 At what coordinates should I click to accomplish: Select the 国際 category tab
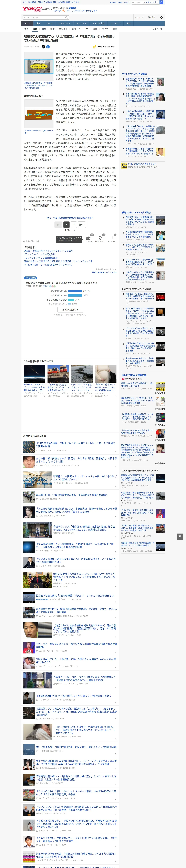(x=44, y=29)
